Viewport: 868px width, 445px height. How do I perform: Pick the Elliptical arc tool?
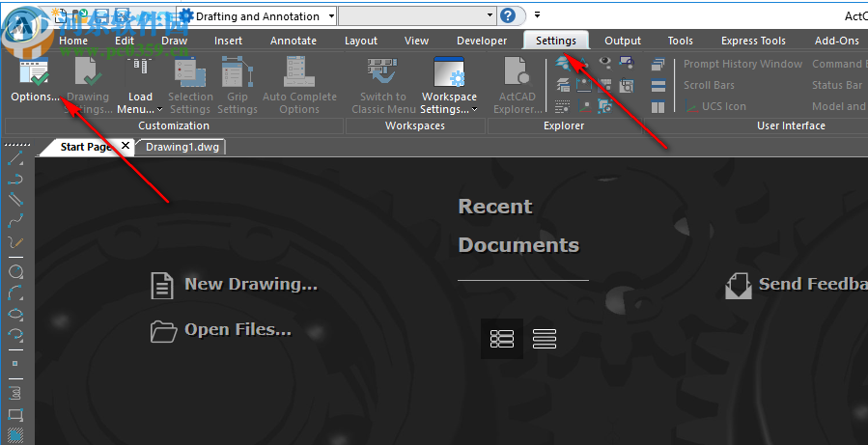[x=15, y=334]
